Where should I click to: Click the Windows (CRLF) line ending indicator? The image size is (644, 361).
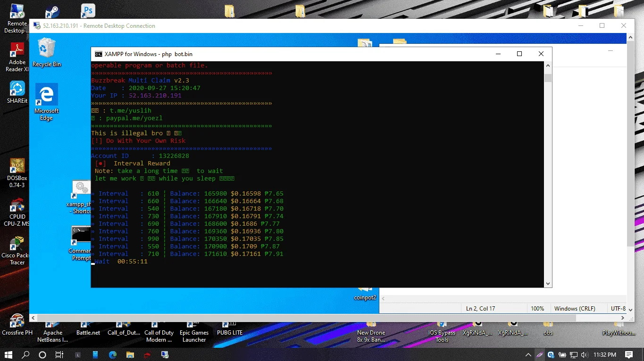[x=575, y=309]
